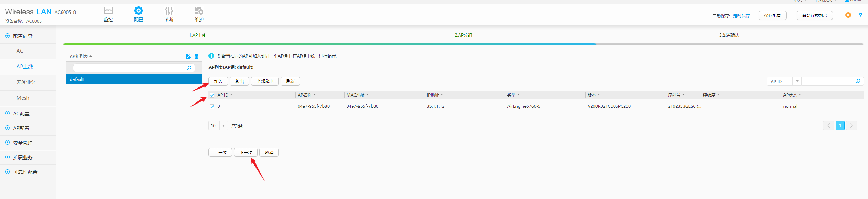The width and height of the screenshot is (868, 199).
Task: Click the 下一步 next step button
Action: click(x=246, y=152)
